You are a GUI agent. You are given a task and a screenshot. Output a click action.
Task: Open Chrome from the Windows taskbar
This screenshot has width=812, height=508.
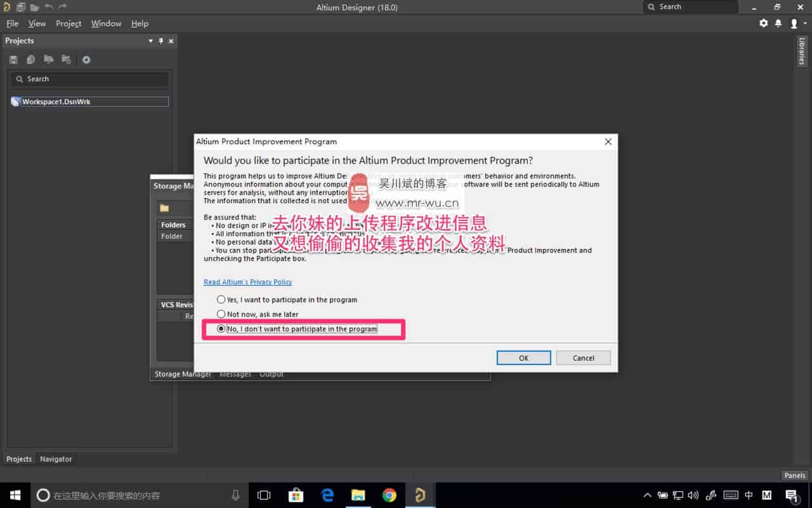[x=389, y=495]
